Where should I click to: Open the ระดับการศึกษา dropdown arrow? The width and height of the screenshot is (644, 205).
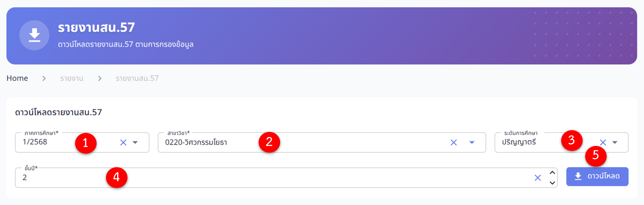coord(615,142)
